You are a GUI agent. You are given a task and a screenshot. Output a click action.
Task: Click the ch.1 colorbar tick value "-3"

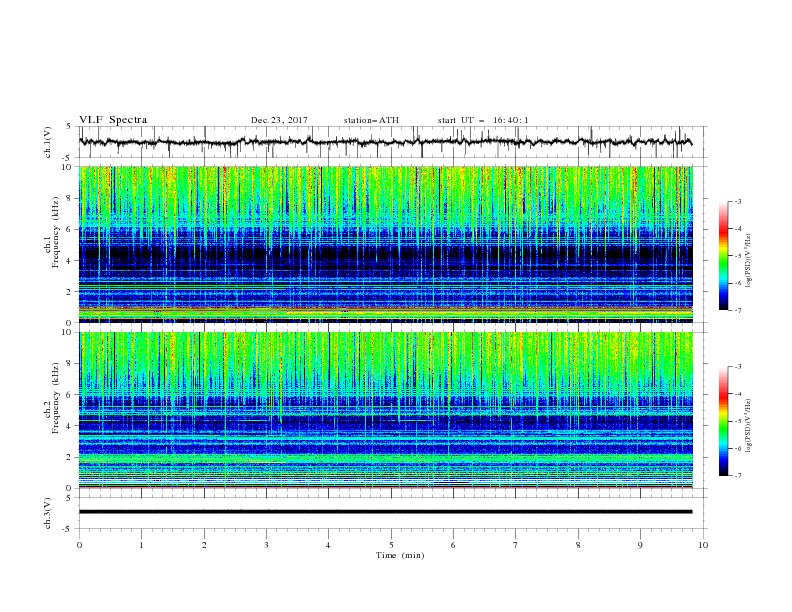pos(738,201)
